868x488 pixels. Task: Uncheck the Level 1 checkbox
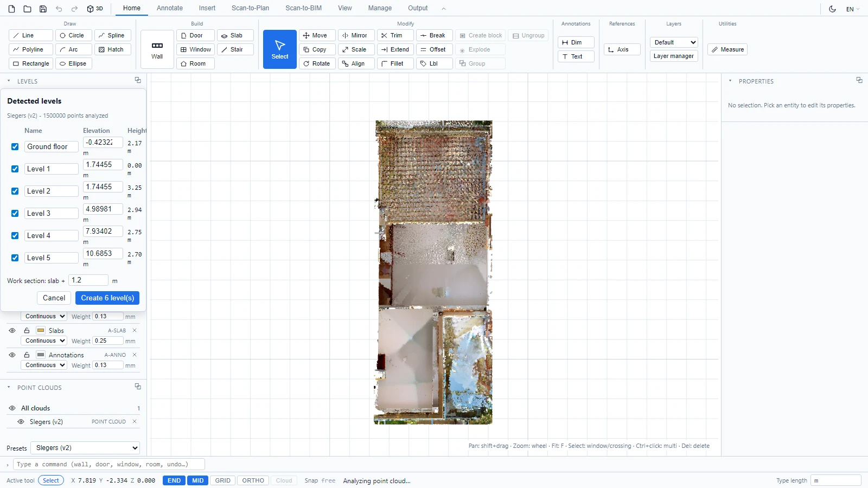(x=15, y=169)
